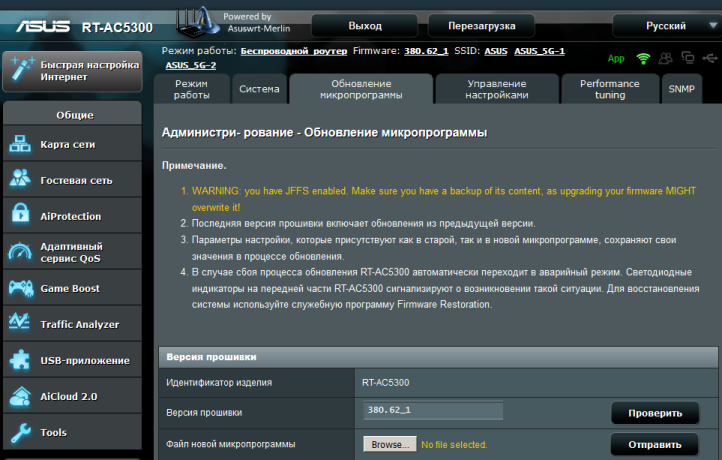Select Обновление микропрограммы tab
Viewport: 722px width, 460px height.
pyautogui.click(x=361, y=89)
